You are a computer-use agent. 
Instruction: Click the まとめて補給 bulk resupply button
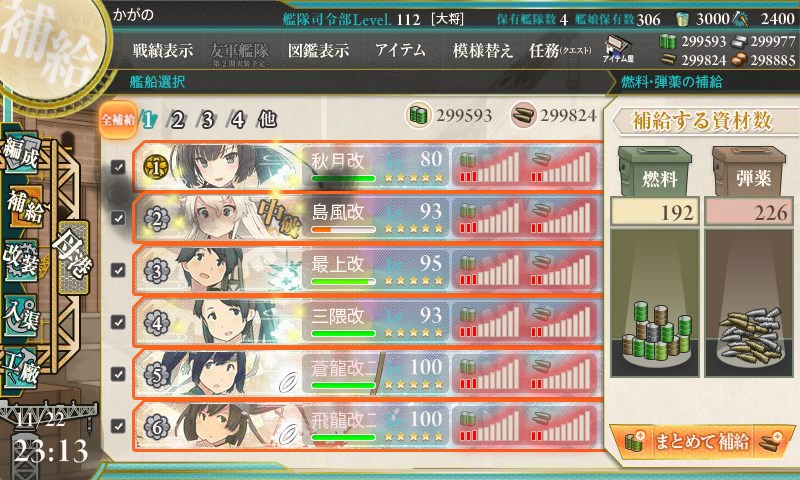(702, 441)
